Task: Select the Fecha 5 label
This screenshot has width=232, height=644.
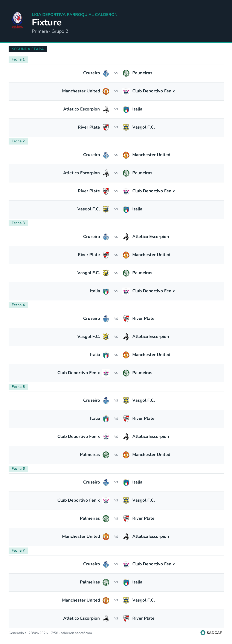Action: (x=18, y=387)
